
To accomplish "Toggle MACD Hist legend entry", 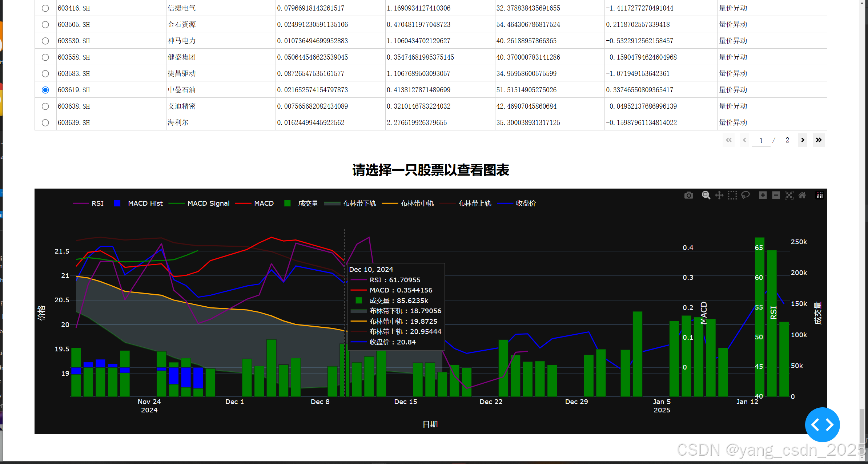I will [x=145, y=203].
